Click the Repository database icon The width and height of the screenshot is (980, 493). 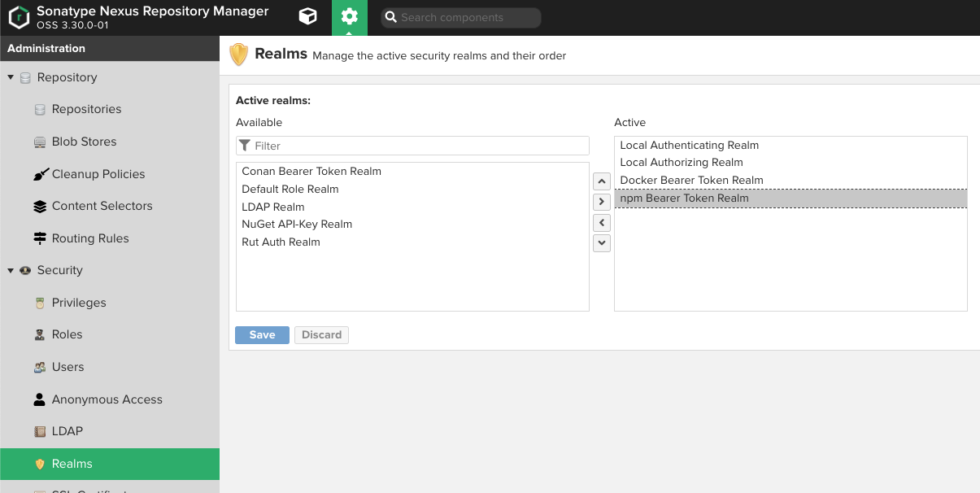[x=25, y=77]
